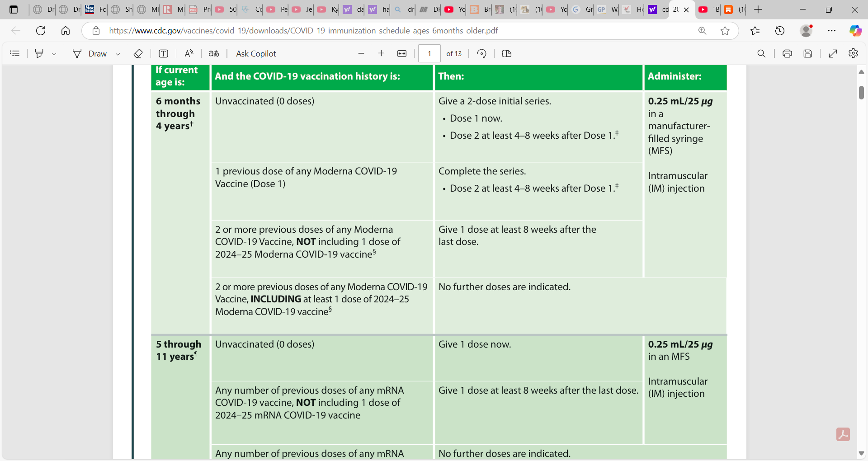Switch to the Blogger 'Br' tab

coord(480,9)
